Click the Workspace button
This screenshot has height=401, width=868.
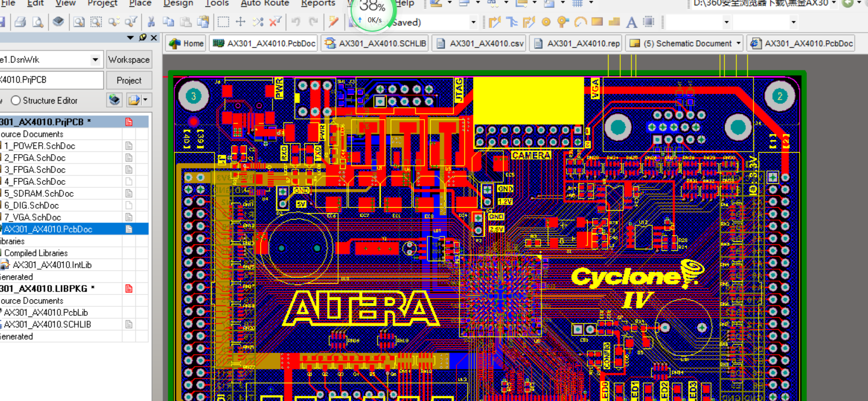(x=129, y=59)
